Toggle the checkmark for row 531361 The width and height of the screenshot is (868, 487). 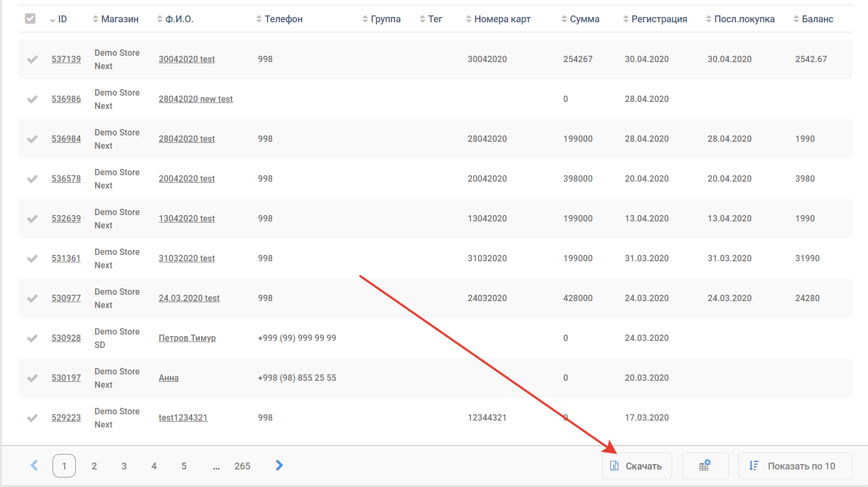point(32,259)
